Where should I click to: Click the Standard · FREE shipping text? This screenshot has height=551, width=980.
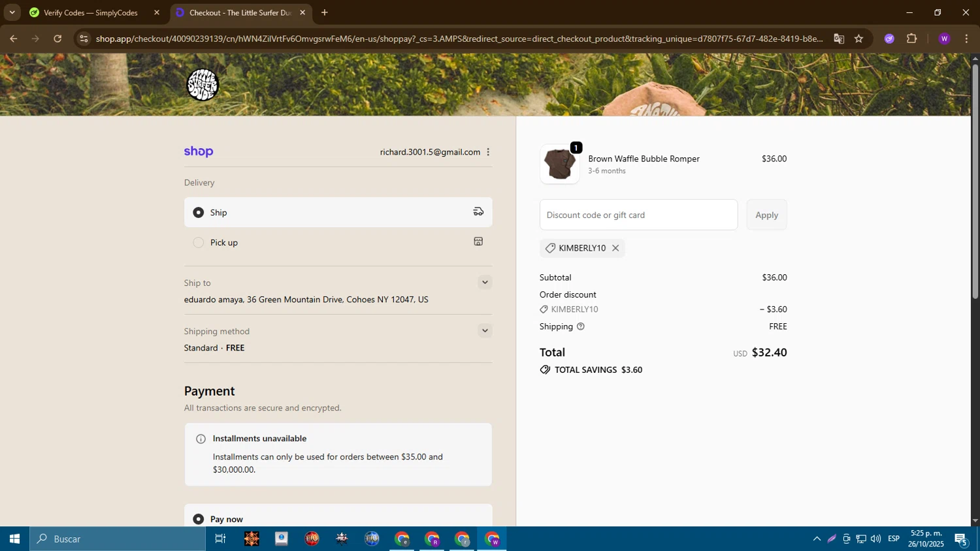[214, 348]
